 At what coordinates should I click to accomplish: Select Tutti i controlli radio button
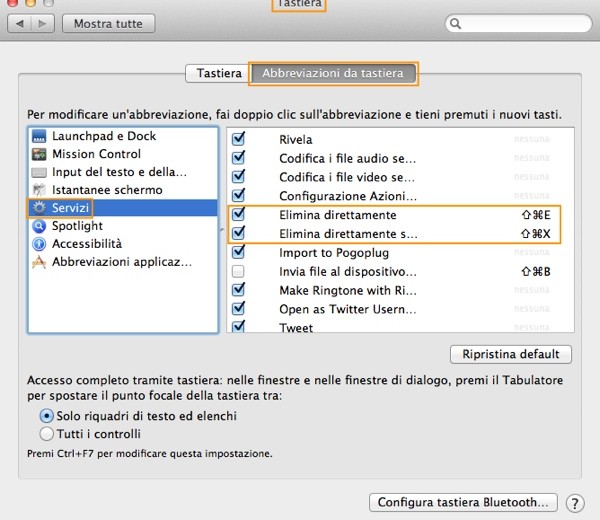pos(46,434)
